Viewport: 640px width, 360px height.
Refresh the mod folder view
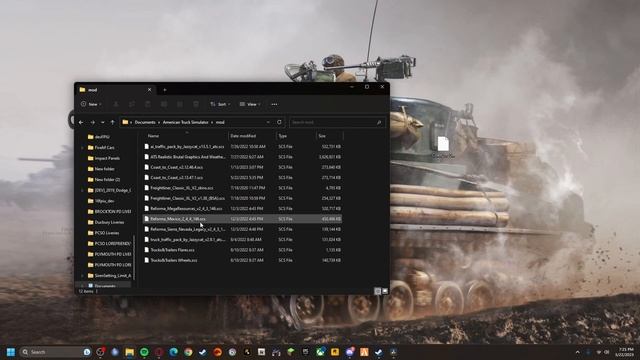tap(279, 122)
